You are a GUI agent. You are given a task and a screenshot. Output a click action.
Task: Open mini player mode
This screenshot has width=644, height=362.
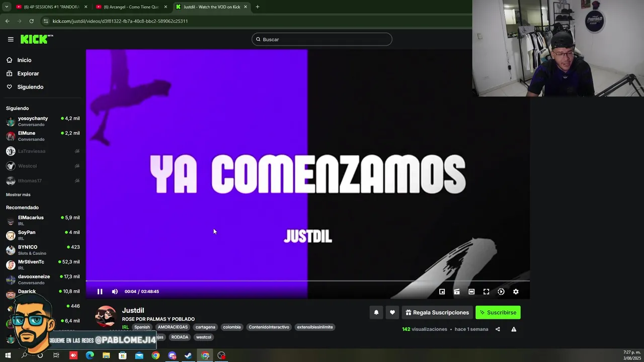coord(442,292)
